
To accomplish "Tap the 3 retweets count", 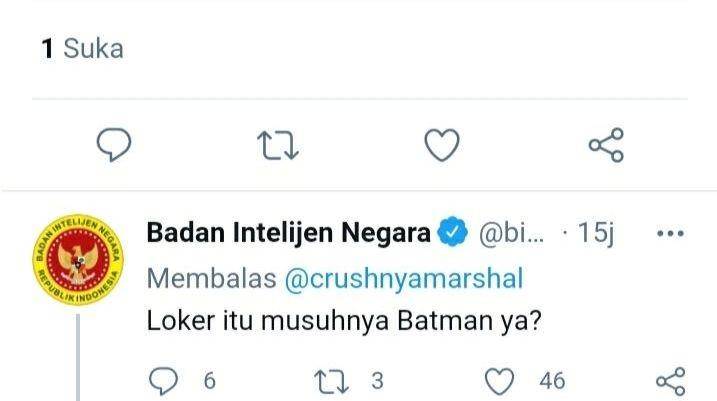I will [x=377, y=381].
